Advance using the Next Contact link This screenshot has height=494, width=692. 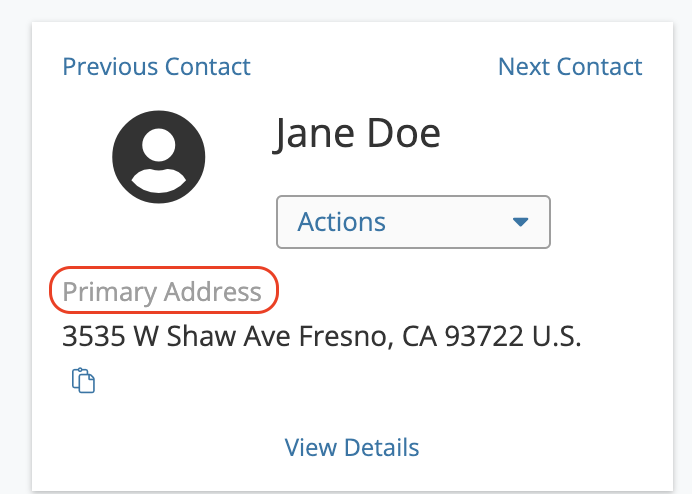[x=570, y=67]
